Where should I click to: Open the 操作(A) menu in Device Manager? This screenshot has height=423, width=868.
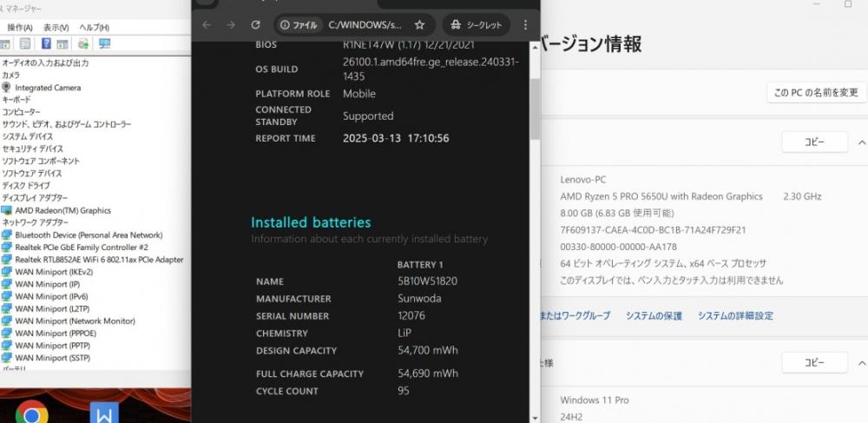20,27
